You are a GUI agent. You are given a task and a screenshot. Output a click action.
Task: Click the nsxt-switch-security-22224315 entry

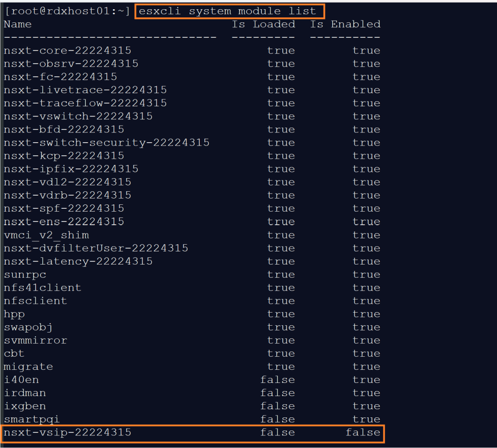106,143
